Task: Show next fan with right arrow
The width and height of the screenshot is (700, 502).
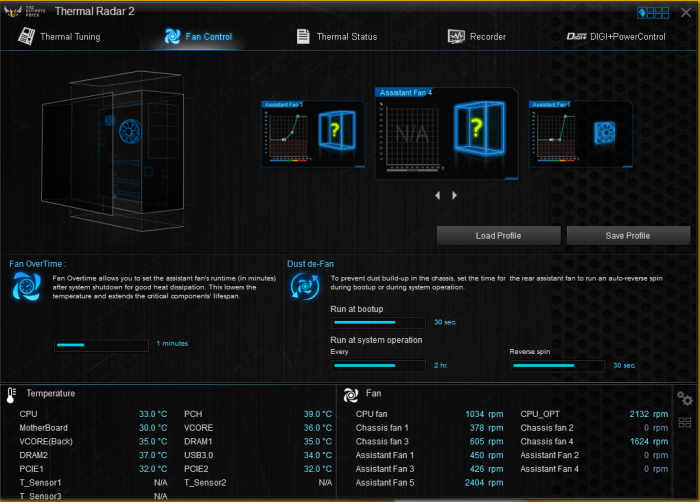Action: point(454,195)
